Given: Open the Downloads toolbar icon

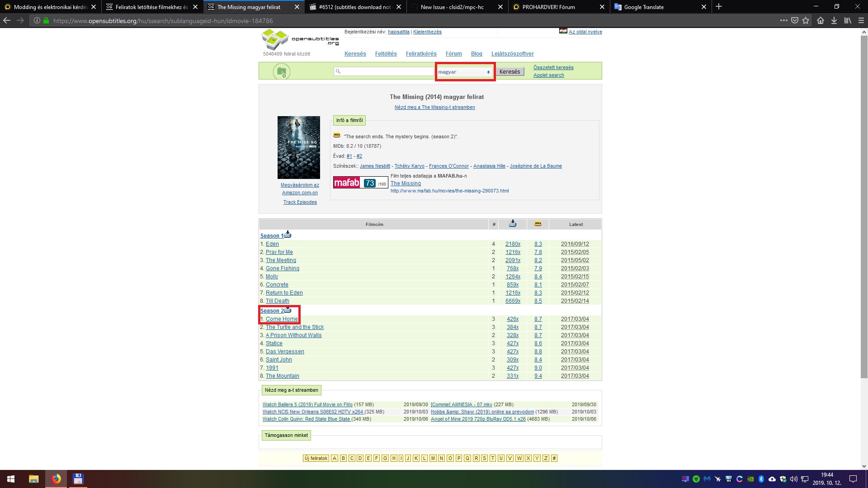Looking at the screenshot, I should (x=833, y=20).
